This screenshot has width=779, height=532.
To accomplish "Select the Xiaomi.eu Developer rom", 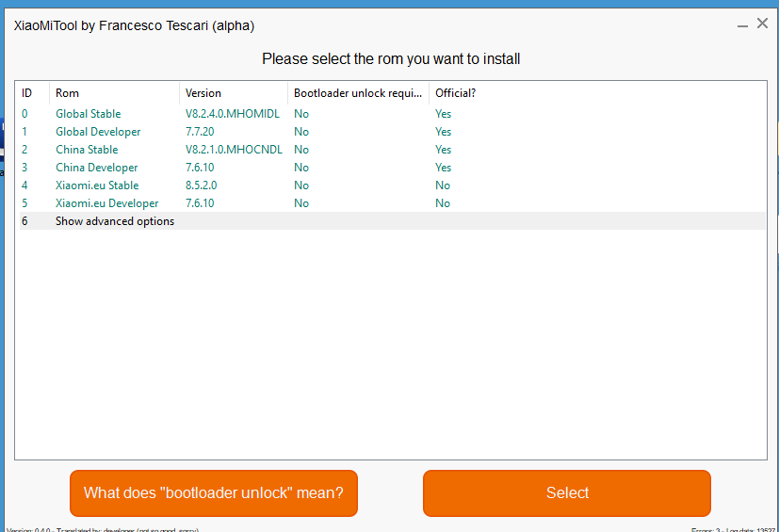I will coord(106,203).
